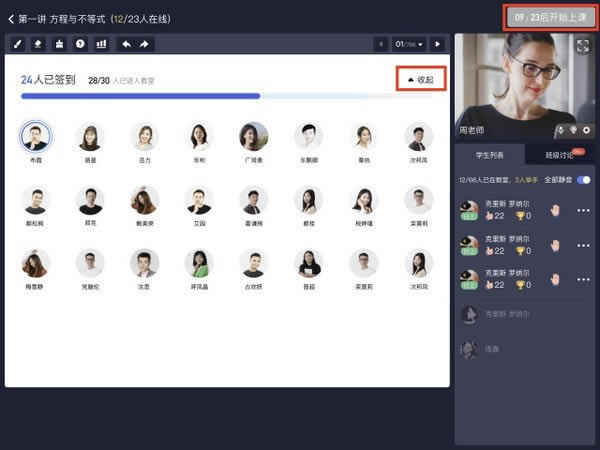Open the 01/786 page selector dropdown
This screenshot has width=600, height=450.
(409, 44)
